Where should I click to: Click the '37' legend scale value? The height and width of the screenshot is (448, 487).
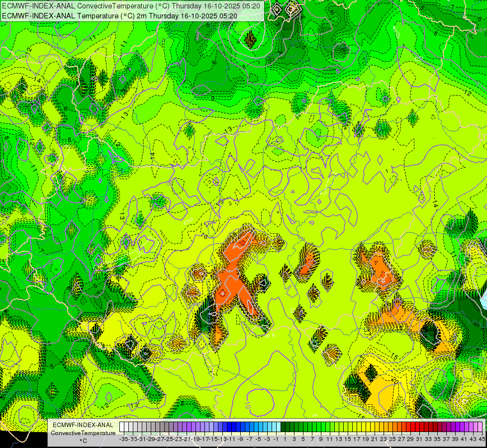tap(446, 440)
